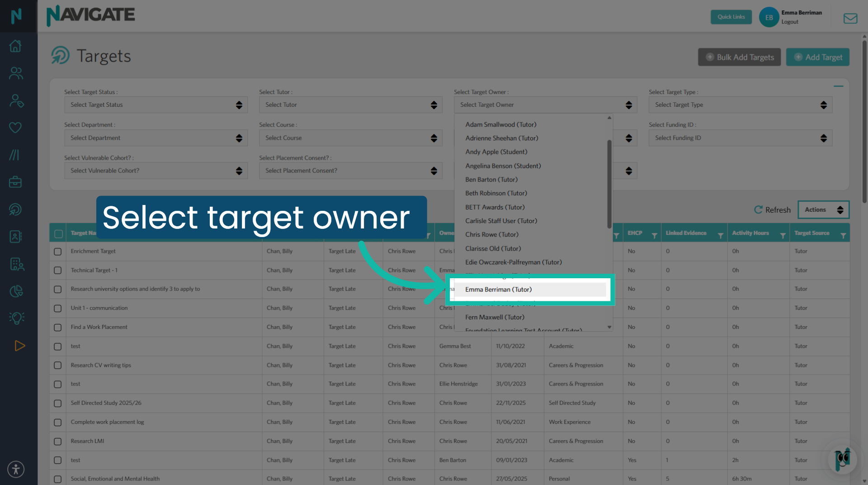
Task: Check the Find a Work Placement row
Action: point(57,328)
